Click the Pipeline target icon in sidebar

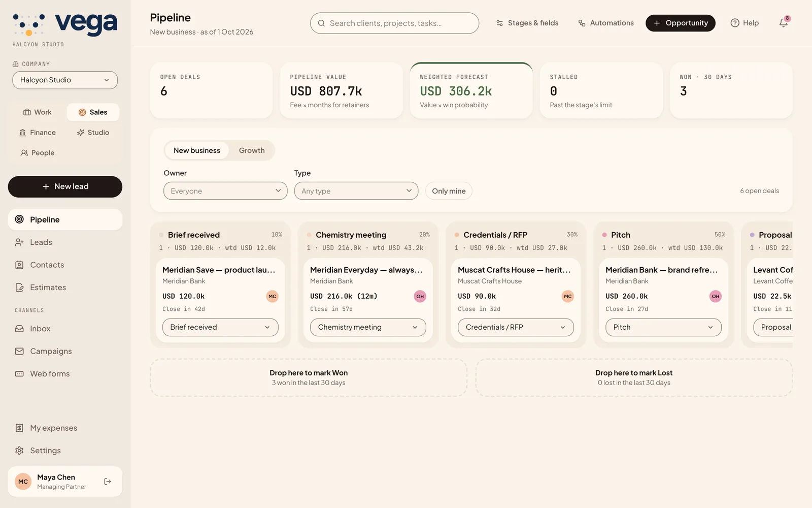19,219
